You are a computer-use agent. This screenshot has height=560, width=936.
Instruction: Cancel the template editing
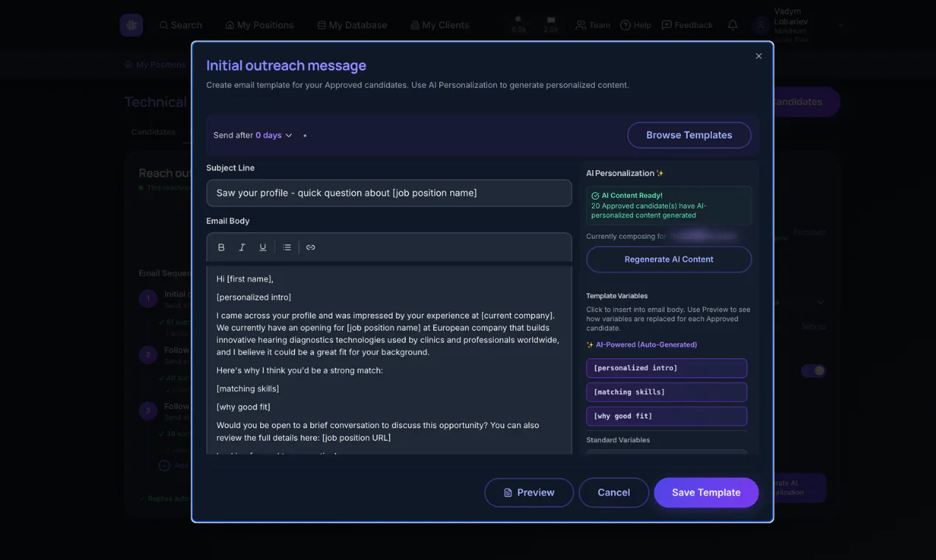(x=613, y=492)
